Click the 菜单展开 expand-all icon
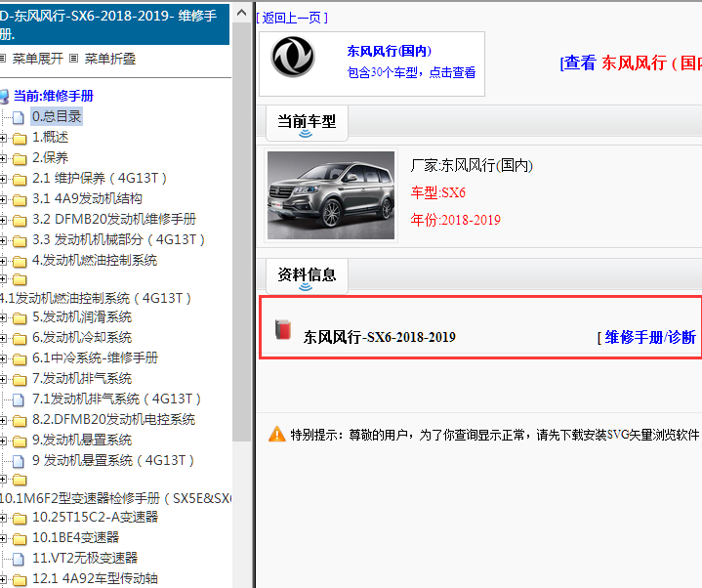 point(2,59)
